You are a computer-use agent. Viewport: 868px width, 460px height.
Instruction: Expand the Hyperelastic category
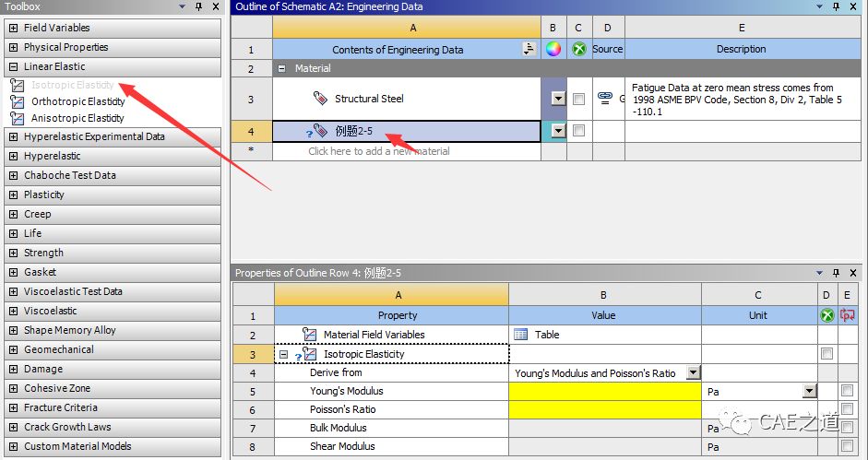click(13, 156)
